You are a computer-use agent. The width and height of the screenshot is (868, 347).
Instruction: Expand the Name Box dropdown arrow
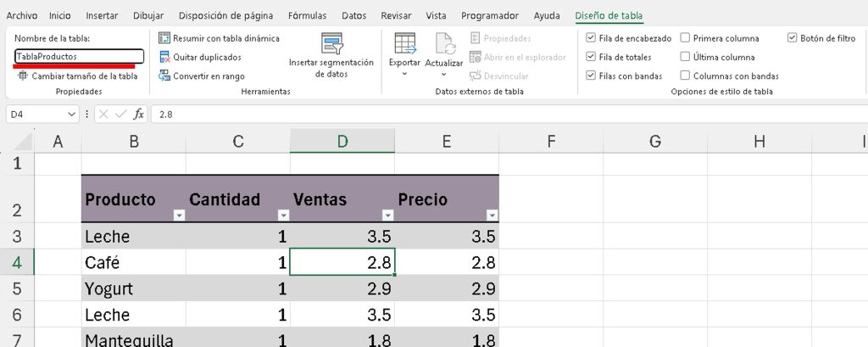(71, 114)
